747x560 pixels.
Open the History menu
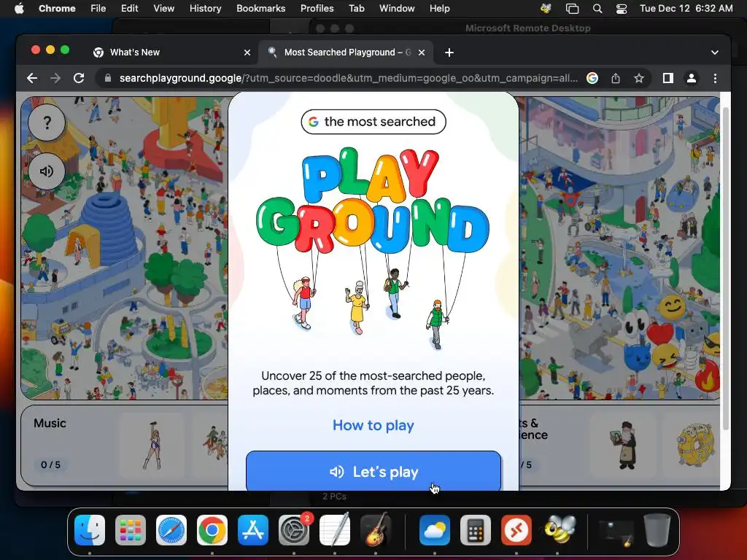205,8
